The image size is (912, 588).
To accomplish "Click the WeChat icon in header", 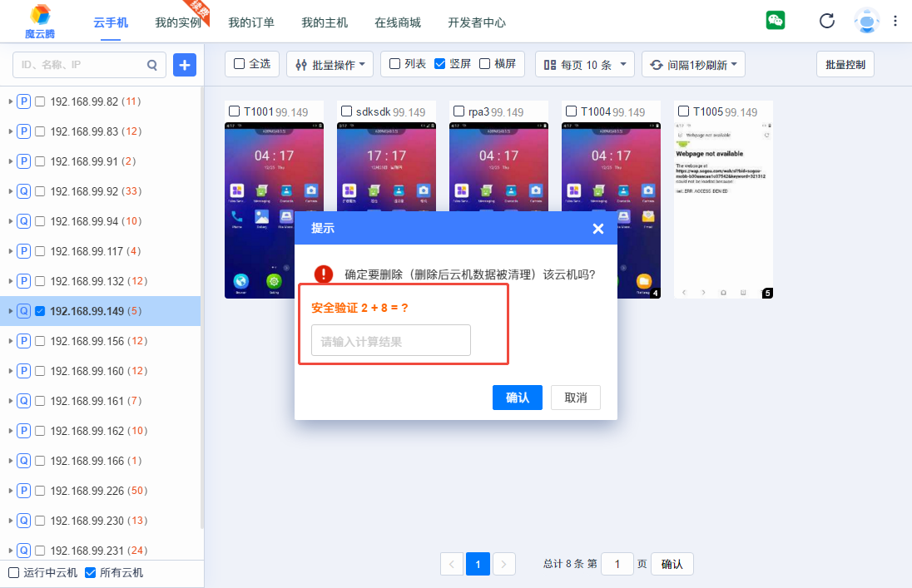I will [776, 21].
